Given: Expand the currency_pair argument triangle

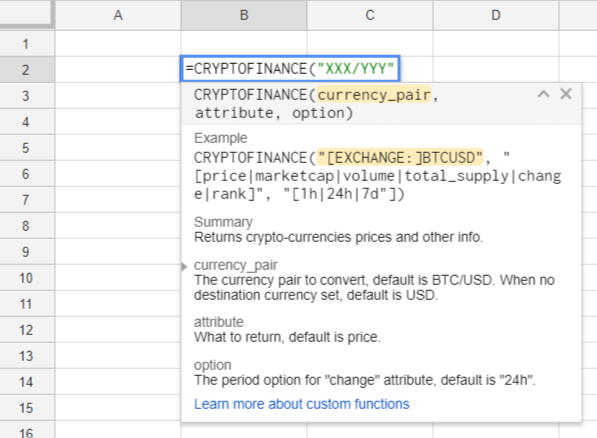Looking at the screenshot, I should click(184, 266).
